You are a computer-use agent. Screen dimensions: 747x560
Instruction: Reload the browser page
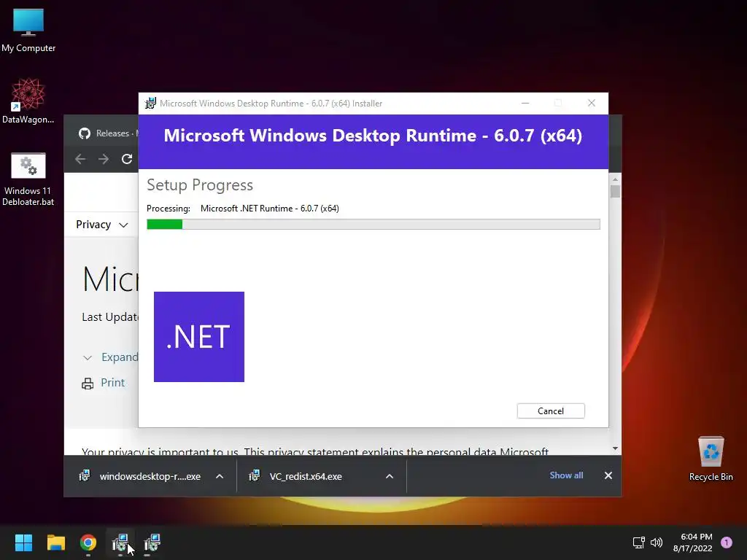click(x=127, y=159)
